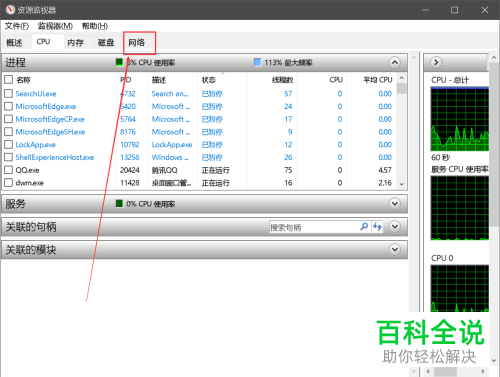Image resolution: width=500 pixels, height=377 pixels.
Task: Tick the MicrosoftEdgeSH.exe checkbox
Action: [9, 132]
